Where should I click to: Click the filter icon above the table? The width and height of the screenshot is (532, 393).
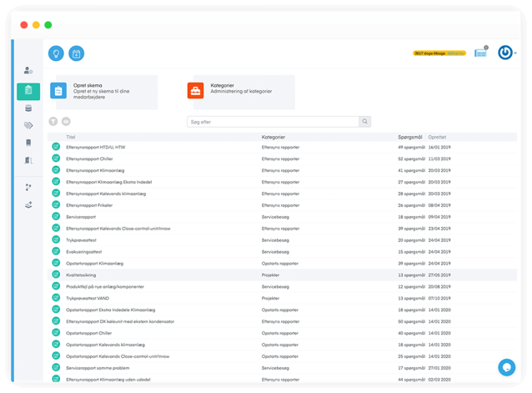pos(53,121)
